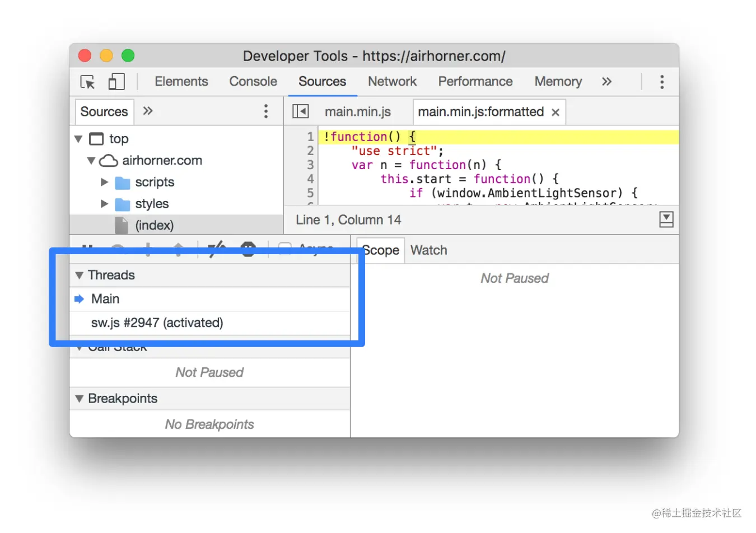756x533 pixels.
Task: Switch to the main.min.js editor tab
Action: coord(358,112)
